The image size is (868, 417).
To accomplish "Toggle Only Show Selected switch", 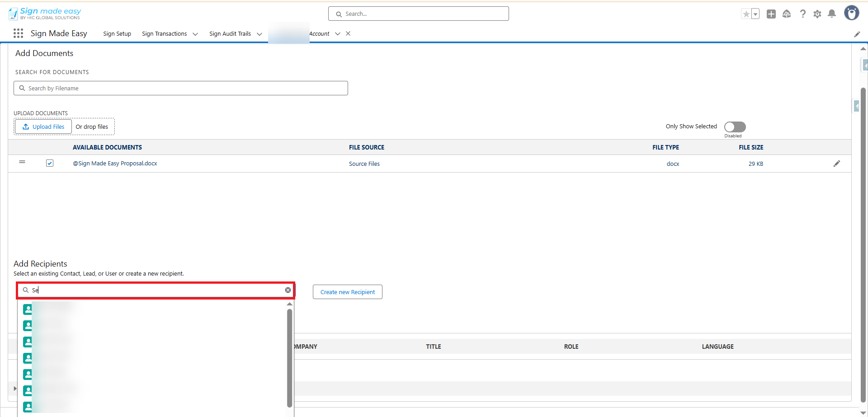I will coord(735,127).
